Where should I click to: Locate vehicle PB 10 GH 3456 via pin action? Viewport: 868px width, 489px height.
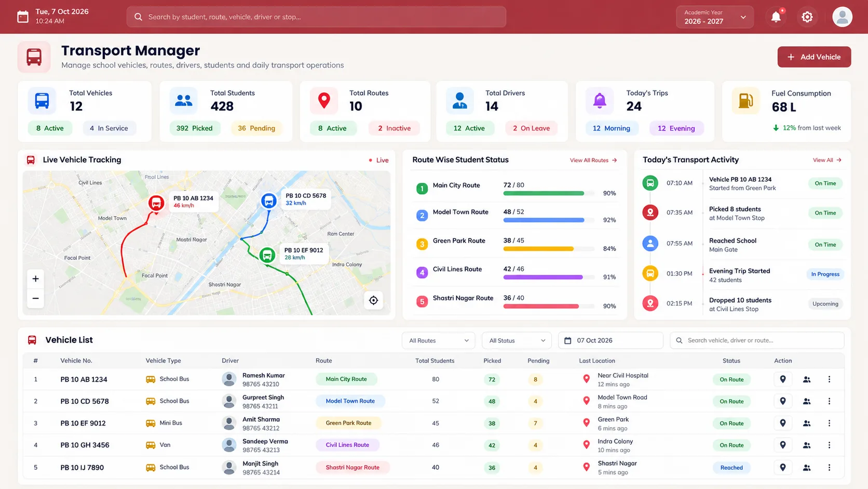(783, 445)
